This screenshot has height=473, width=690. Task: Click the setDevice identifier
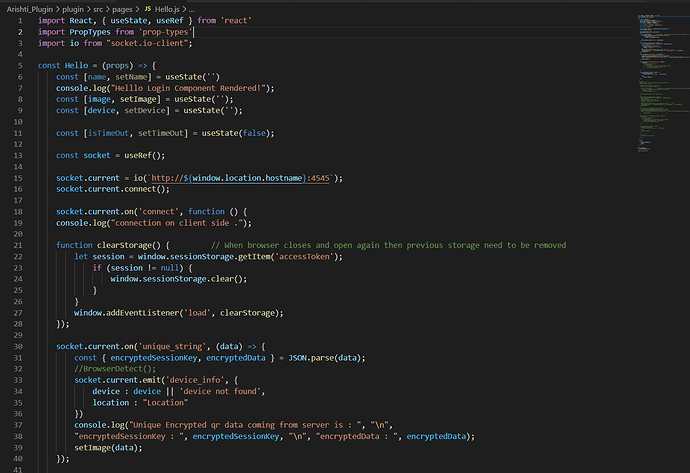(x=145, y=110)
